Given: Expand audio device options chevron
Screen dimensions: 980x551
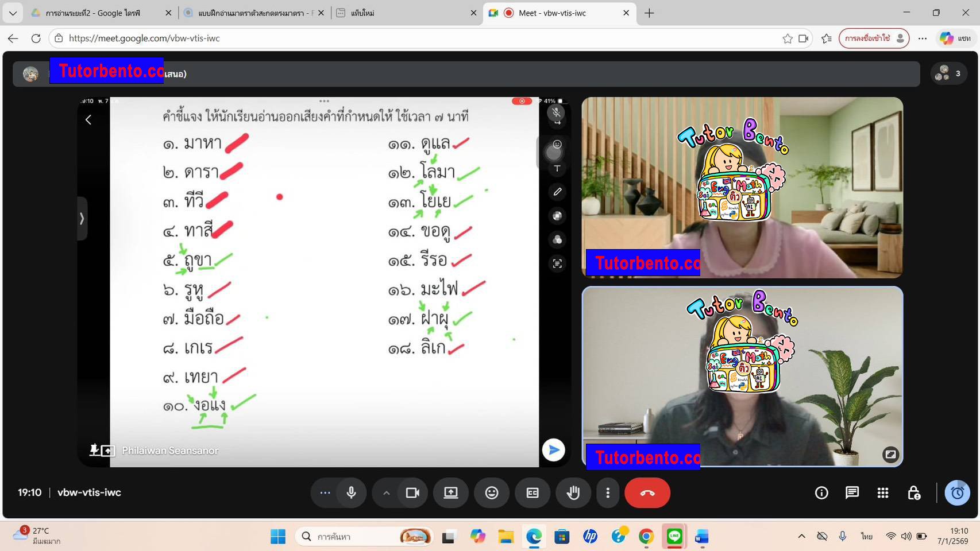Looking at the screenshot, I should pos(386,492).
